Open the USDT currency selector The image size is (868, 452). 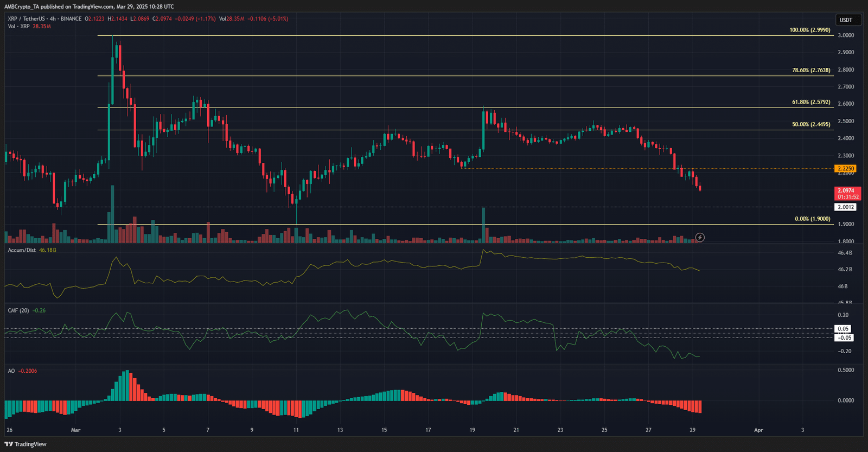pyautogui.click(x=846, y=20)
